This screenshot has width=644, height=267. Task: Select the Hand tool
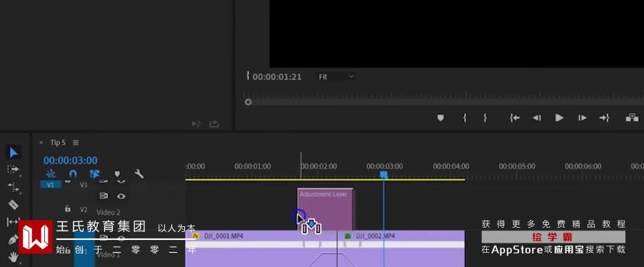point(14,257)
